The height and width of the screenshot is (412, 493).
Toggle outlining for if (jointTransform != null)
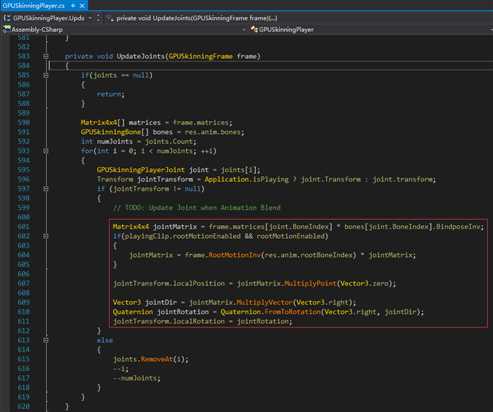(46, 189)
